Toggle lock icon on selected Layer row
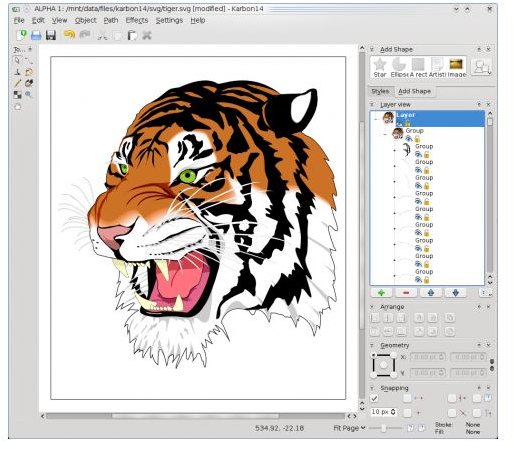The image size is (514, 449). [407, 124]
